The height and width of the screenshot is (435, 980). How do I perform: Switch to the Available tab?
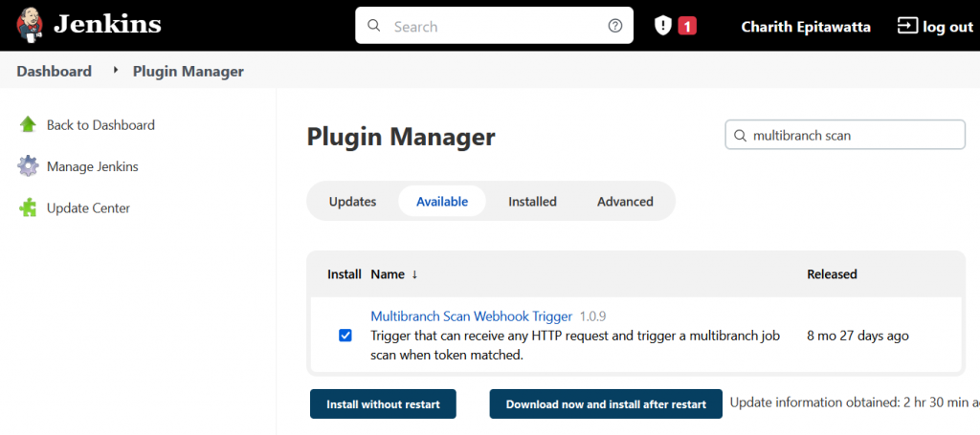tap(442, 201)
